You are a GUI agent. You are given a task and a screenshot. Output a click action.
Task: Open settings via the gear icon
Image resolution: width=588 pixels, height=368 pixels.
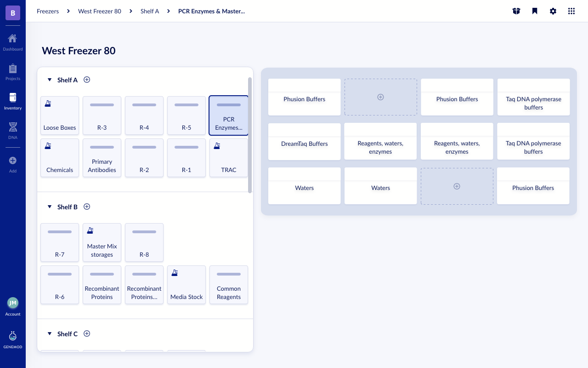(x=553, y=11)
